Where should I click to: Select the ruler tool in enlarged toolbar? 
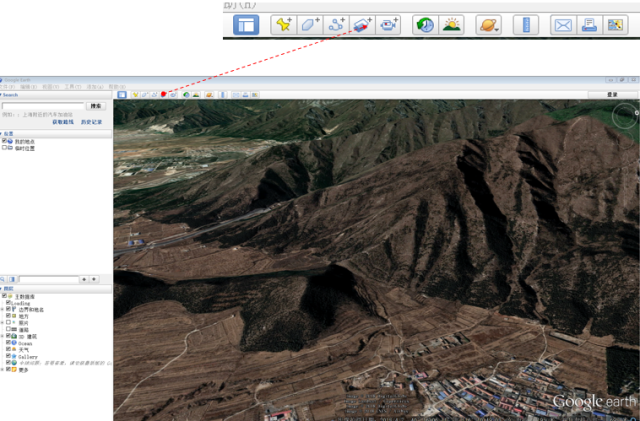click(x=526, y=25)
